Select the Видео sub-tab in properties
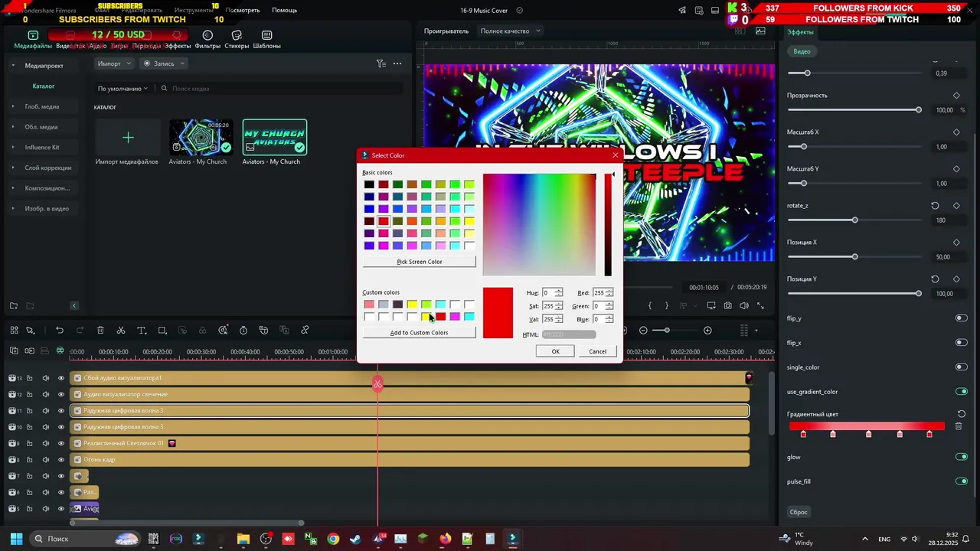Viewport: 980px width, 551px height. tap(802, 51)
